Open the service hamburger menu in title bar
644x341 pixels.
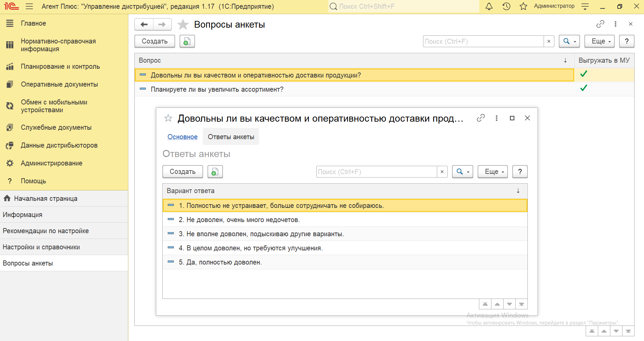[x=29, y=6]
